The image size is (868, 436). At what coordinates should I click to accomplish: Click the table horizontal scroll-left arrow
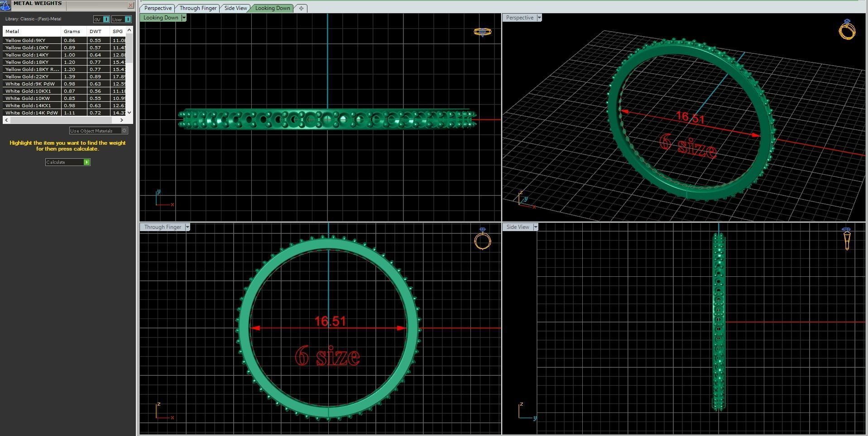click(6, 120)
